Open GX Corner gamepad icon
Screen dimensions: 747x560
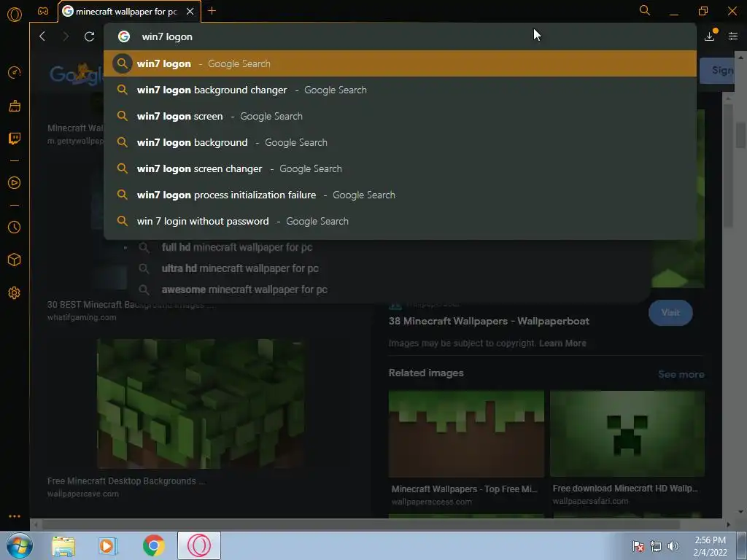(x=43, y=12)
